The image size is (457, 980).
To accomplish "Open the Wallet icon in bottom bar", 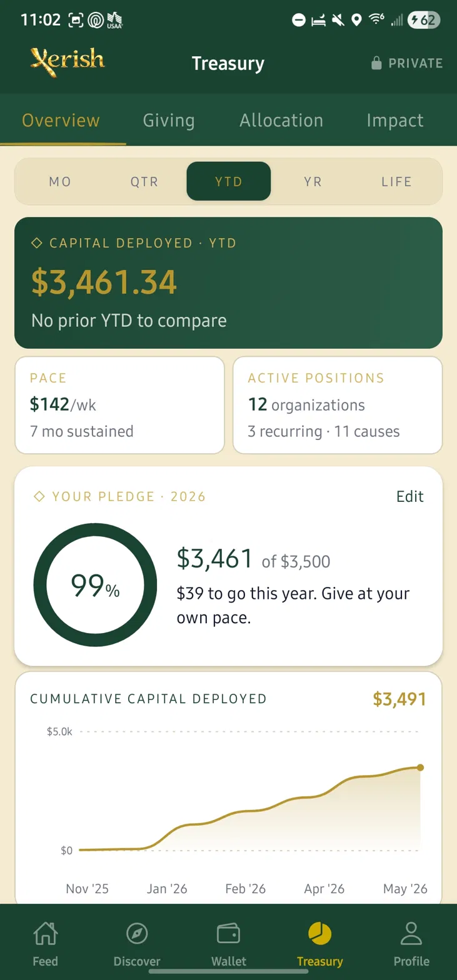I will (x=228, y=934).
